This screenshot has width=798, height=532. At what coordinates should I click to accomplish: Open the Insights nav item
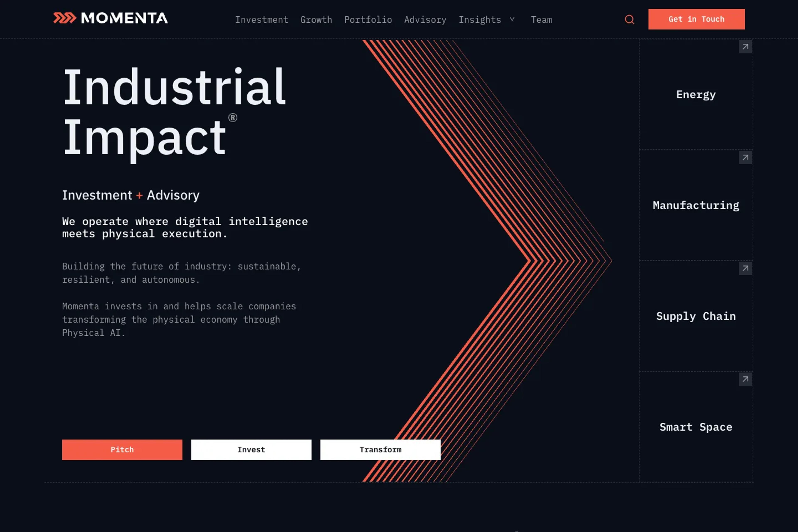point(480,20)
